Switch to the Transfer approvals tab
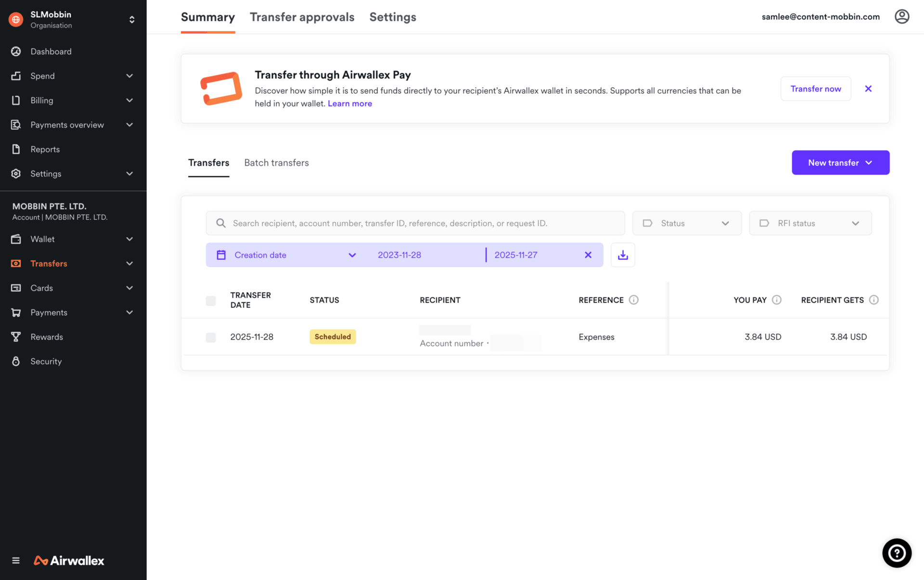Image resolution: width=924 pixels, height=580 pixels. click(302, 17)
